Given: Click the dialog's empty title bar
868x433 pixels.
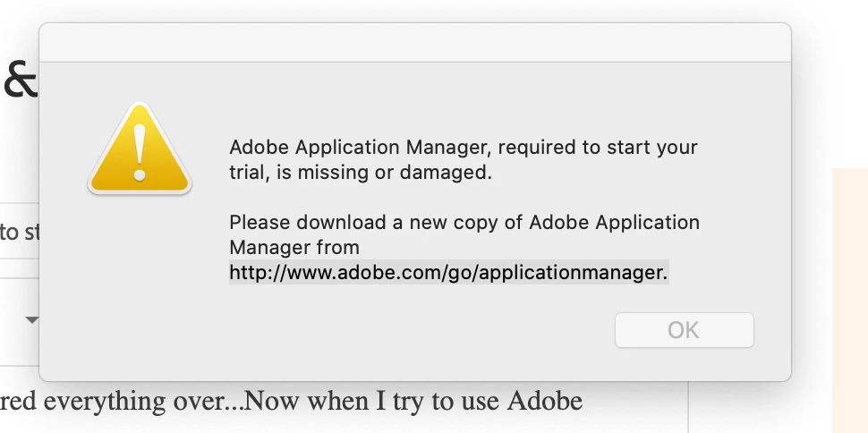Looking at the screenshot, I should pos(414,43).
